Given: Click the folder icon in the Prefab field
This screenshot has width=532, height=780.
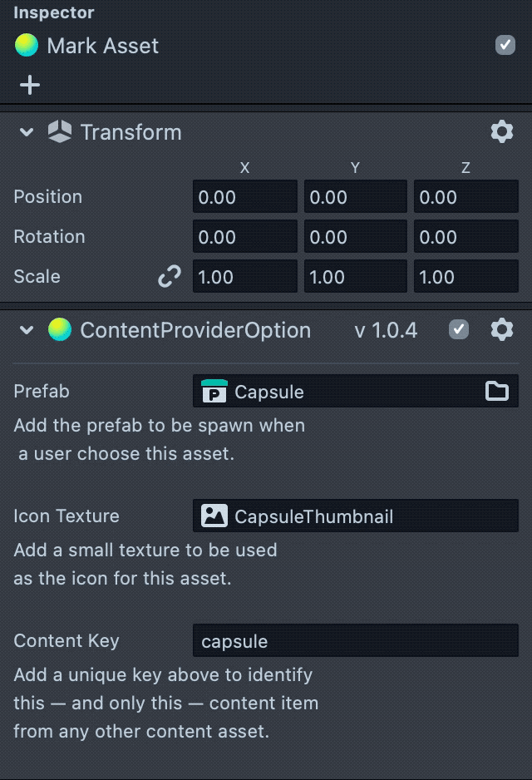Looking at the screenshot, I should click(x=497, y=391).
